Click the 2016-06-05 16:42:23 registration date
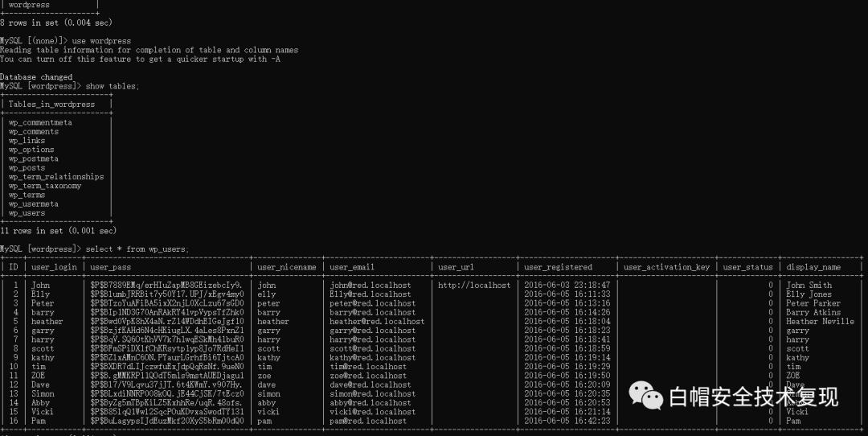Viewport: 868px width, 436px height. [567, 421]
